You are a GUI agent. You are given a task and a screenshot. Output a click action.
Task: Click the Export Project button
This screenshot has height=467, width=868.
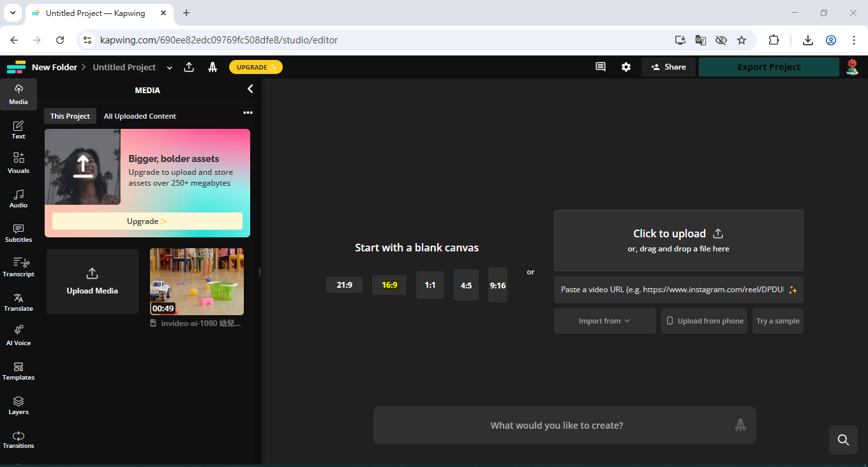(768, 67)
